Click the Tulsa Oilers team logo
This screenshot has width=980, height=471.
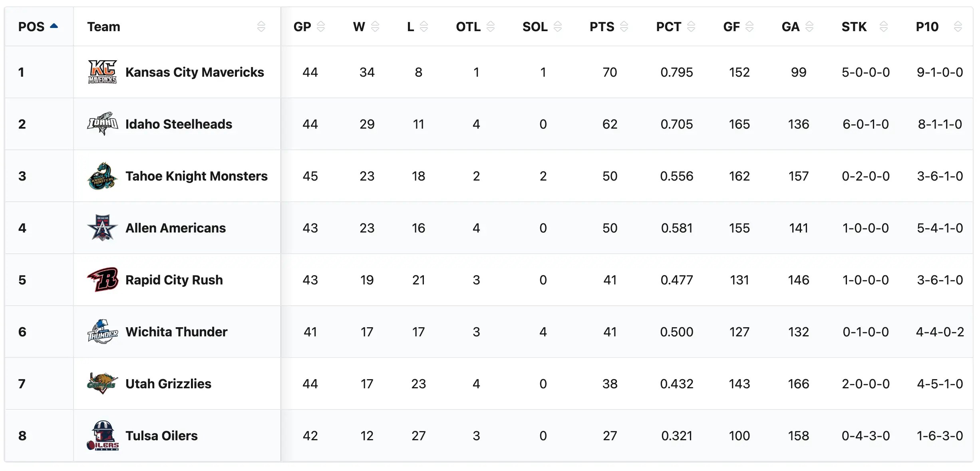[102, 435]
